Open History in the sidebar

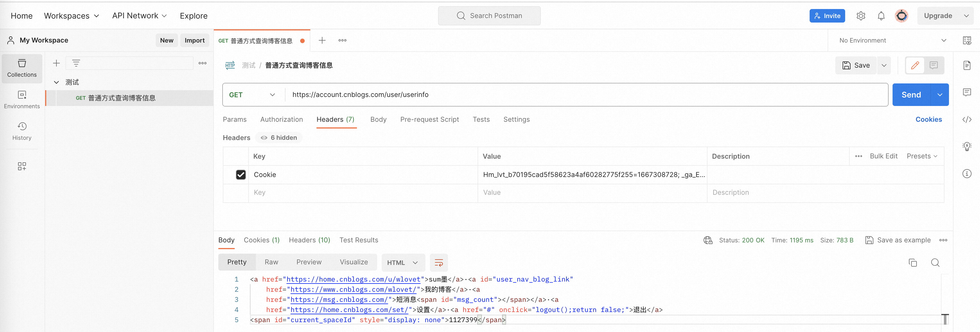(22, 131)
